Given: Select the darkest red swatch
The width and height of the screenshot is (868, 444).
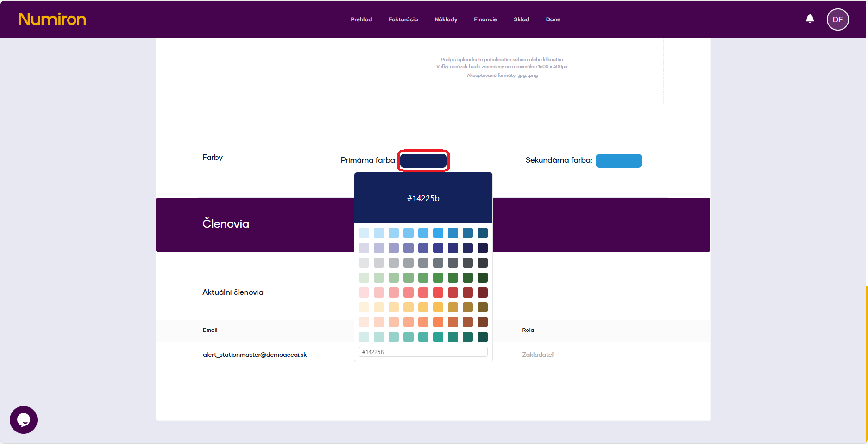Looking at the screenshot, I should (x=483, y=292).
